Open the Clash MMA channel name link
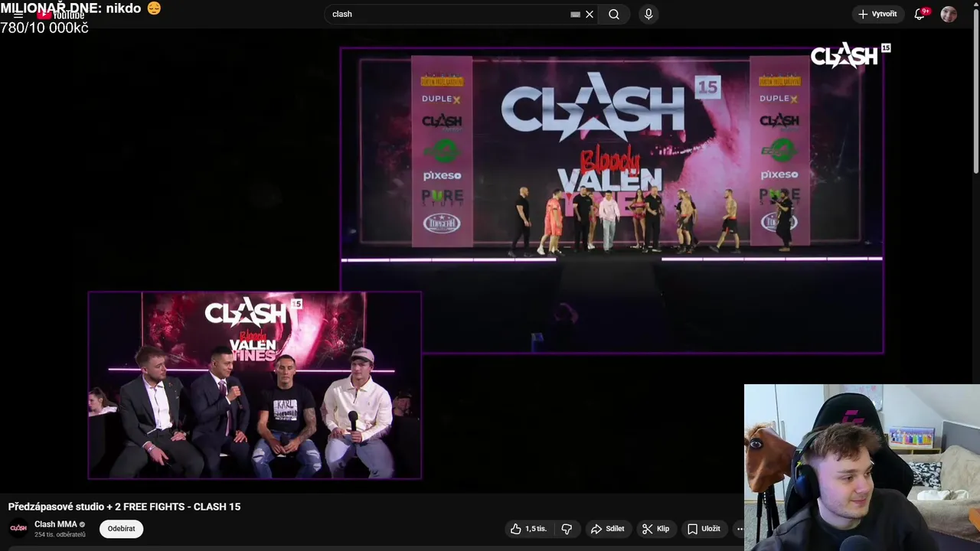Image resolution: width=980 pixels, height=551 pixels. [x=56, y=524]
